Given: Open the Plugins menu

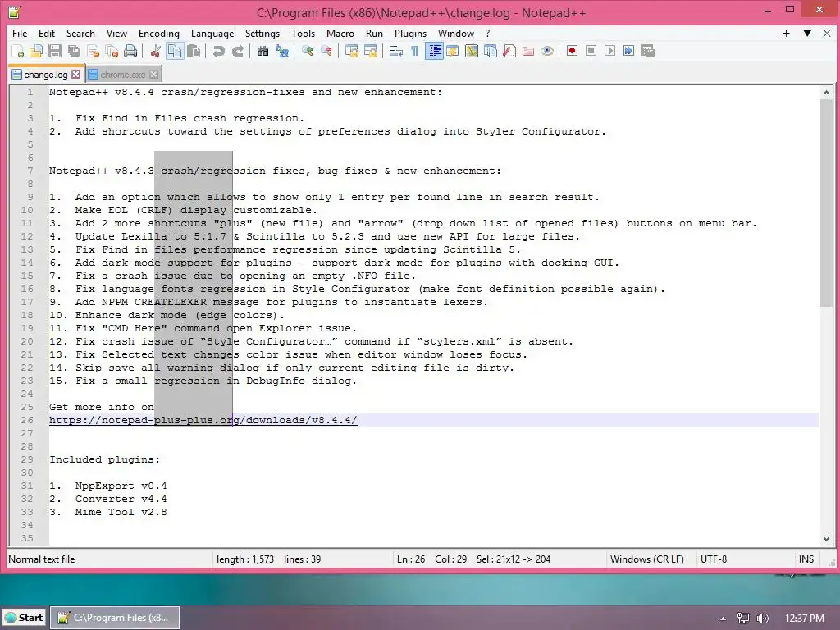Looking at the screenshot, I should (x=410, y=33).
